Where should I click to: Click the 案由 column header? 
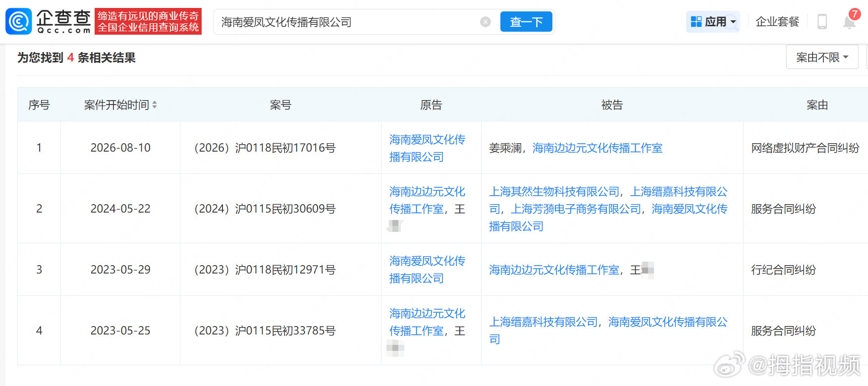[x=817, y=105]
